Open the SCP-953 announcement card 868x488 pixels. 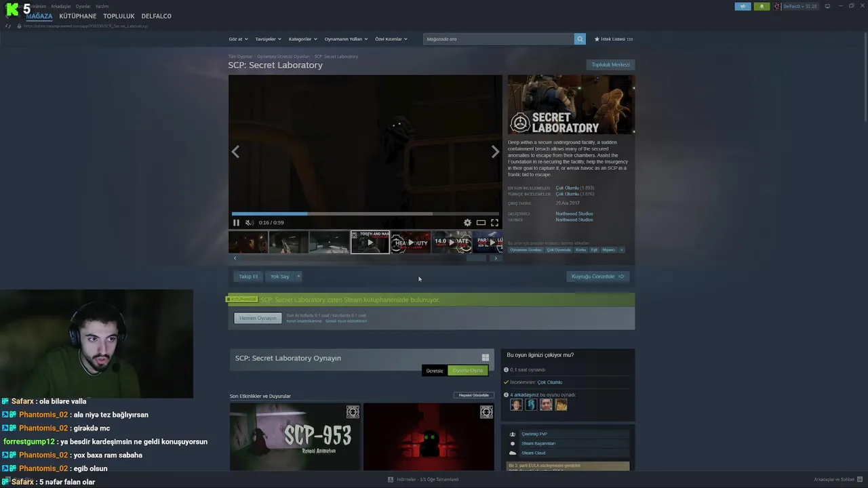[x=294, y=436]
